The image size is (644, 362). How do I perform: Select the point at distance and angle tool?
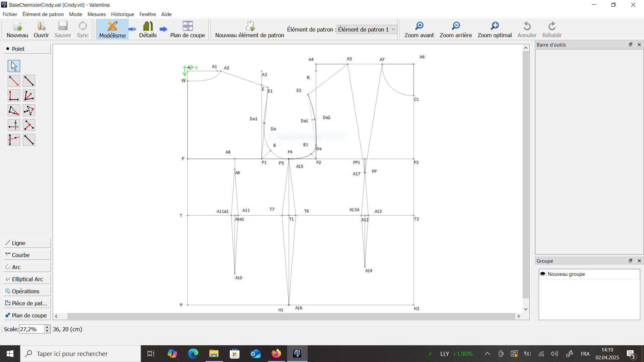[x=14, y=81]
